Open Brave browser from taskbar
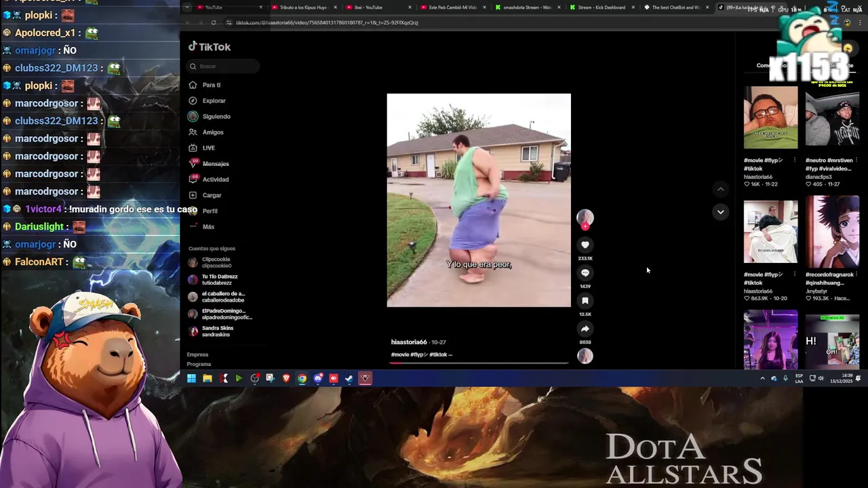Screen dimensions: 868x488 (286, 378)
